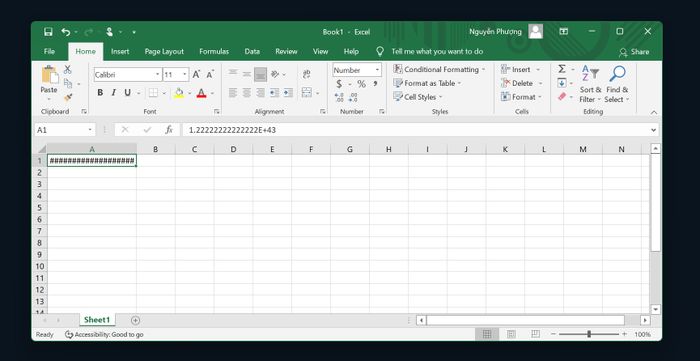Apply percent style to cell

361,84
